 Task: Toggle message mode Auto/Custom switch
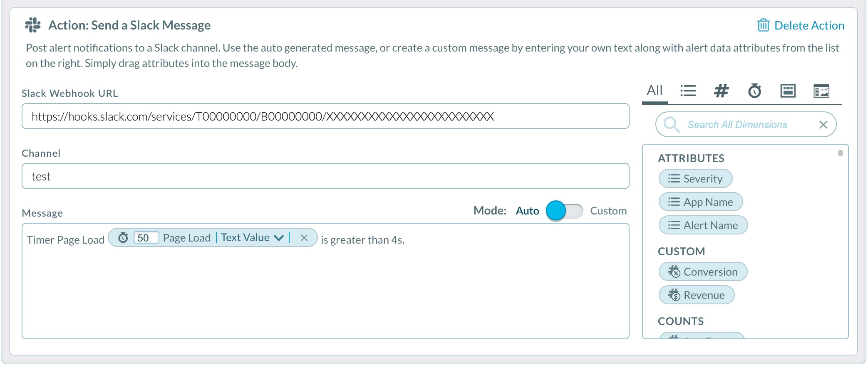565,211
